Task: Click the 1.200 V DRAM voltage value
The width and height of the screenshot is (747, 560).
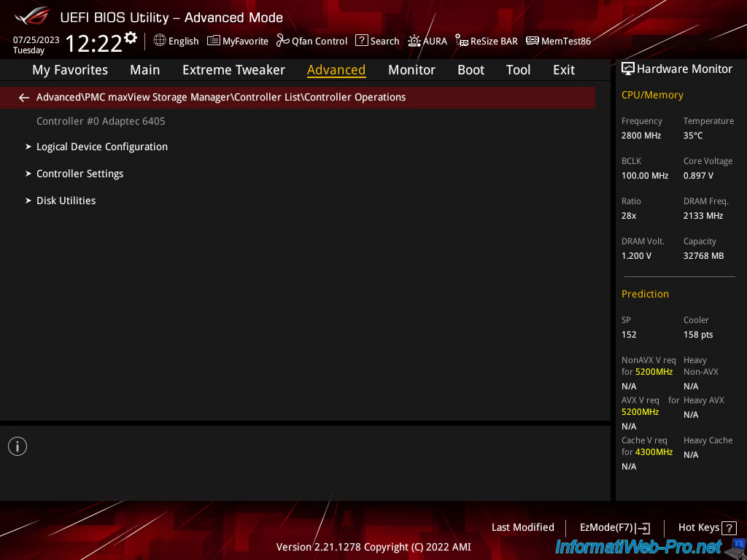Action: 636,256
